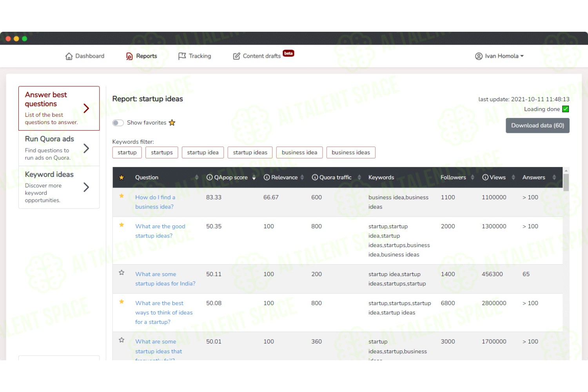Image resolution: width=588 pixels, height=392 pixels.
Task: Filter by 'startup ideas' keyword
Action: coord(250,152)
